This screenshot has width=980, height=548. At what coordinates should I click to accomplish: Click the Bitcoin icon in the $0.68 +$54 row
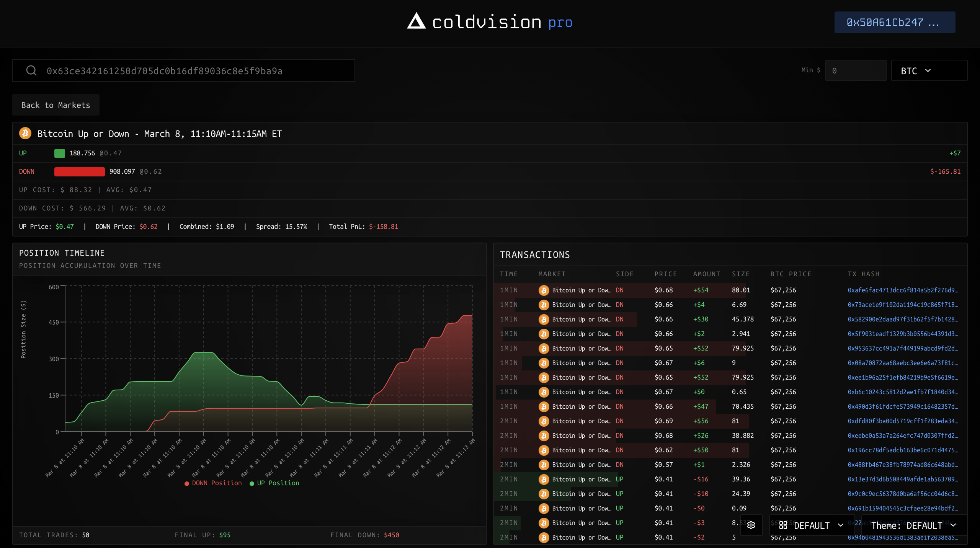(x=544, y=290)
